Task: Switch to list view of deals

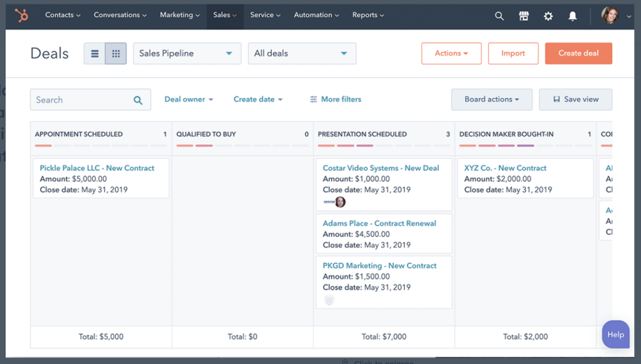Action: (x=94, y=53)
